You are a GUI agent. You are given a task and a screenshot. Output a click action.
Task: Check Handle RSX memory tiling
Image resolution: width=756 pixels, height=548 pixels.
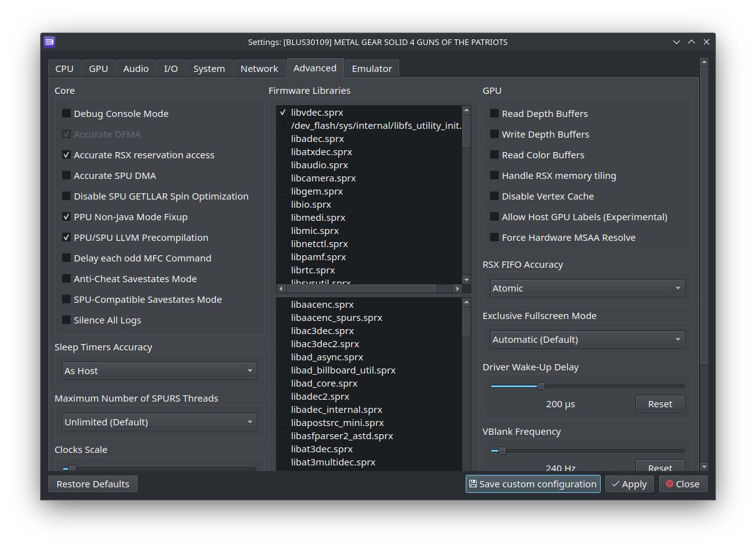[x=494, y=175]
